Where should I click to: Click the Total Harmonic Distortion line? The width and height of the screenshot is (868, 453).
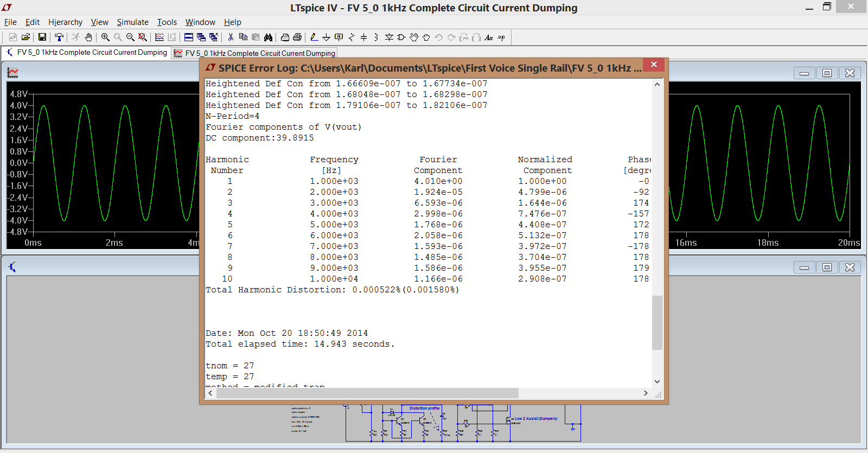pyautogui.click(x=332, y=290)
